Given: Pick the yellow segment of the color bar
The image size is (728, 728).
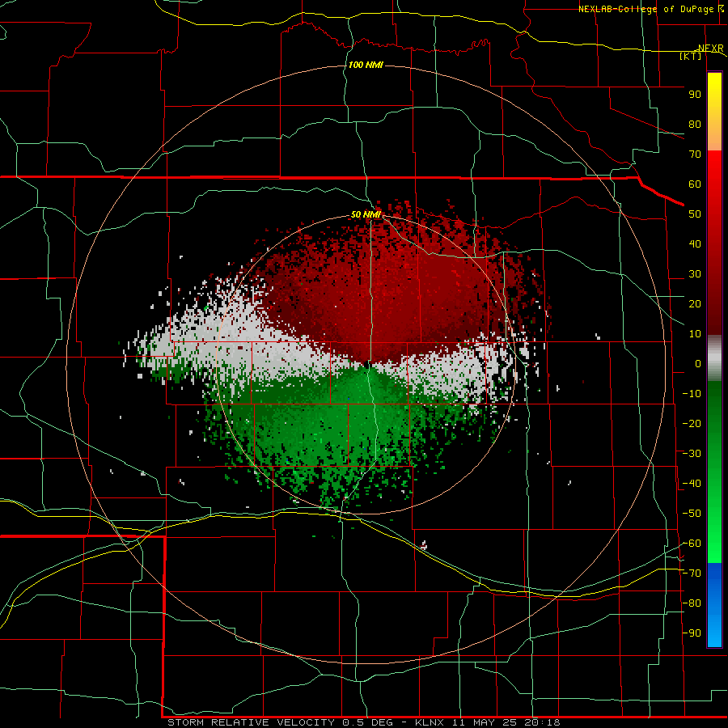Looking at the screenshot, I should 714,112.
